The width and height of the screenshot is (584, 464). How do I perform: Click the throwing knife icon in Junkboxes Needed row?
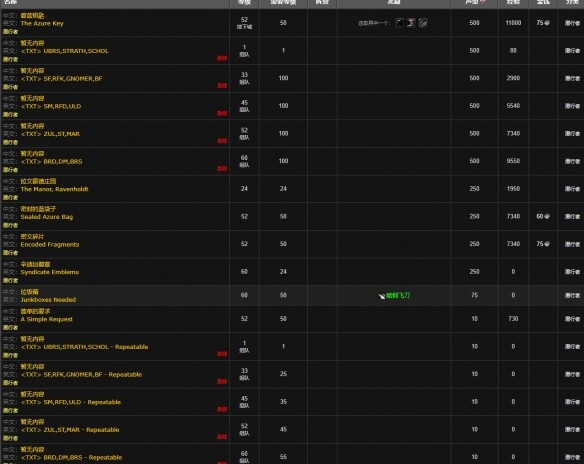coord(382,296)
